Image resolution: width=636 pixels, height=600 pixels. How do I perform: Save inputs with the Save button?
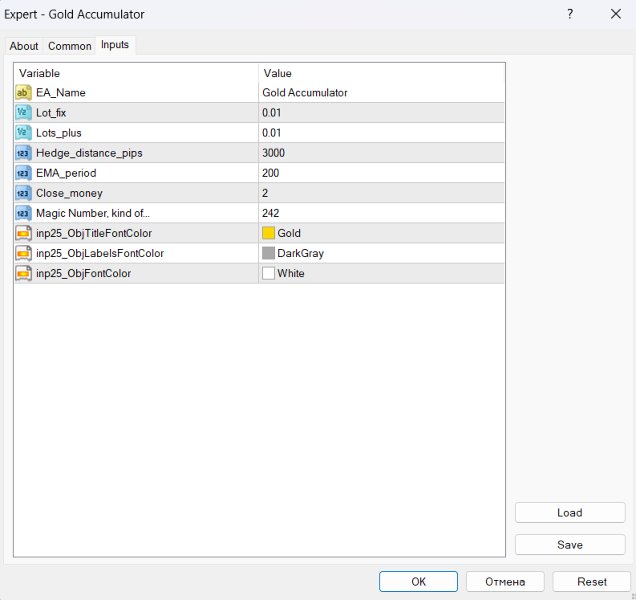click(570, 544)
